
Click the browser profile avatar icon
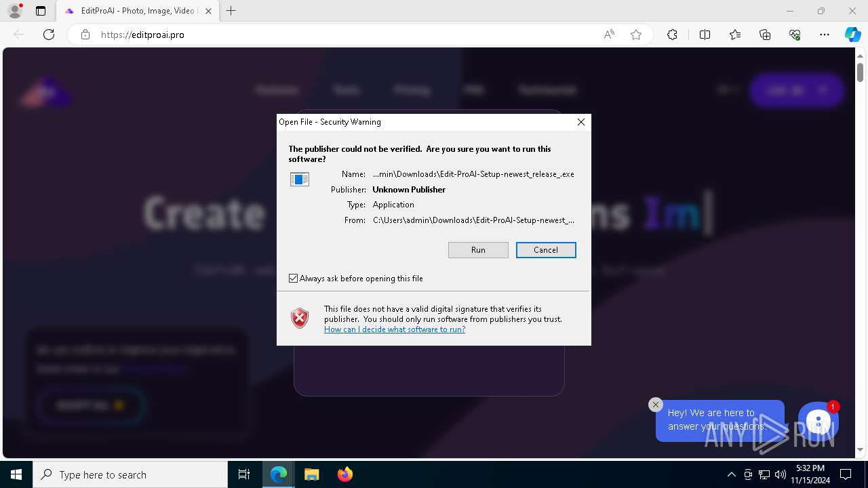[15, 11]
